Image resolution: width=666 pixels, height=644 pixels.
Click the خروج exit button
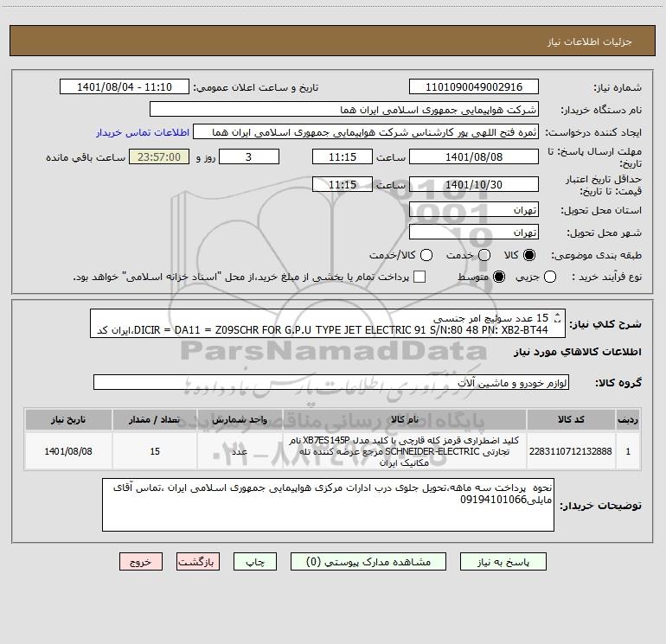click(141, 562)
